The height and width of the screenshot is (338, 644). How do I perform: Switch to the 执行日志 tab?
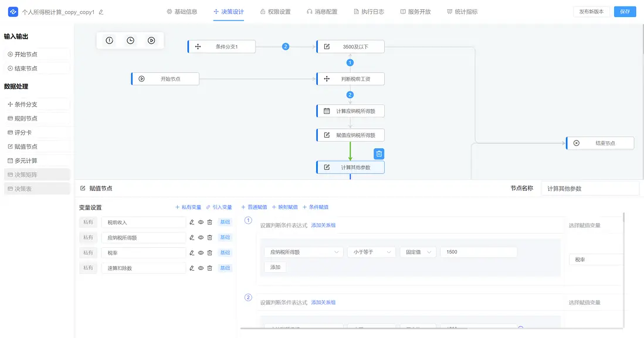(x=369, y=12)
